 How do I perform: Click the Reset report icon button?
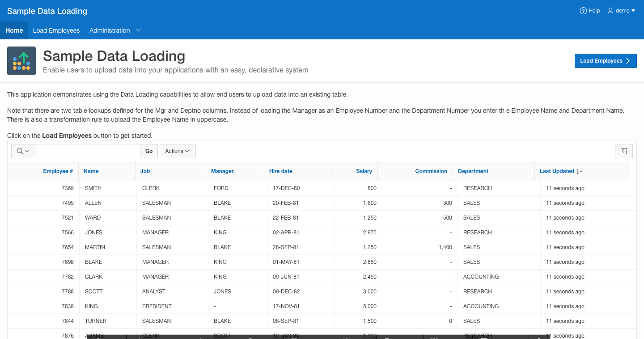point(623,151)
